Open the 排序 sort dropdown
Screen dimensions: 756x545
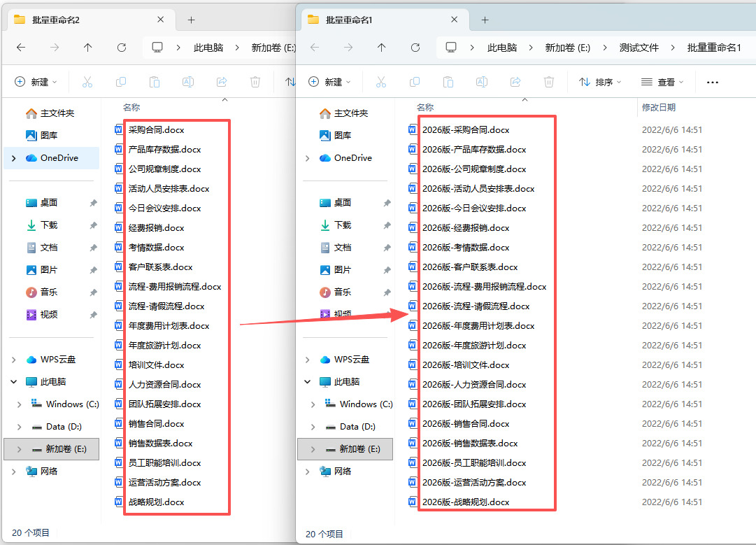click(600, 83)
